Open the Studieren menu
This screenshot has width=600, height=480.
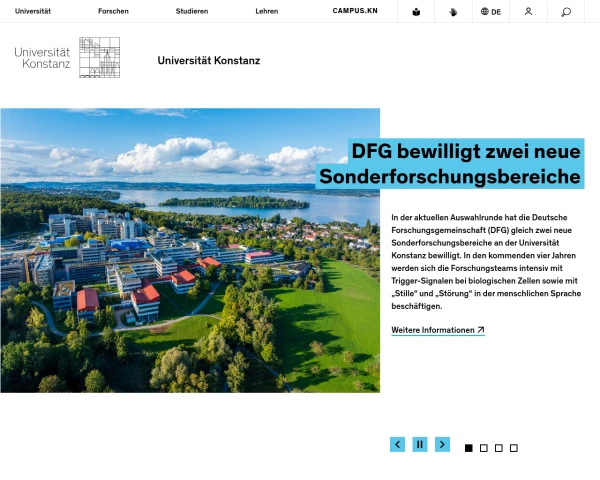click(192, 11)
